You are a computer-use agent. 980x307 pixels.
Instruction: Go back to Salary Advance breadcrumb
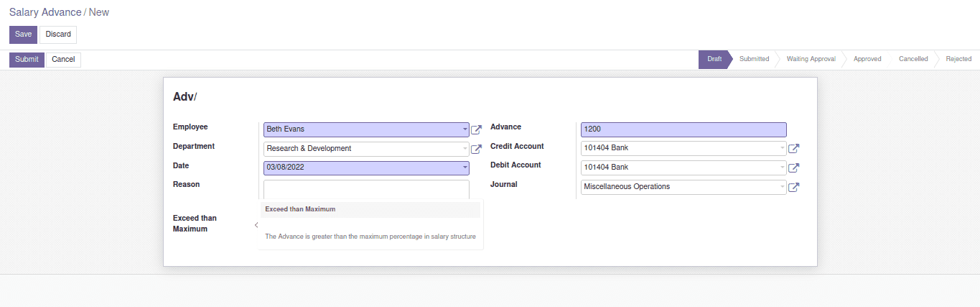[45, 12]
